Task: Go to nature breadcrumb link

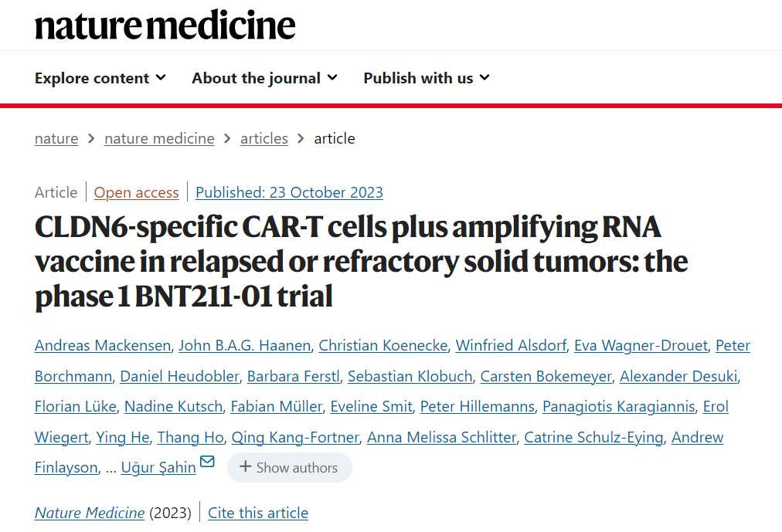Action: [x=56, y=139]
